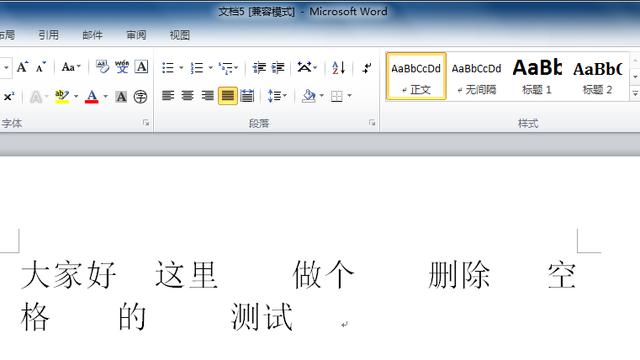Click the Sort A-Z icon
This screenshot has width=640, height=360.
point(339,67)
